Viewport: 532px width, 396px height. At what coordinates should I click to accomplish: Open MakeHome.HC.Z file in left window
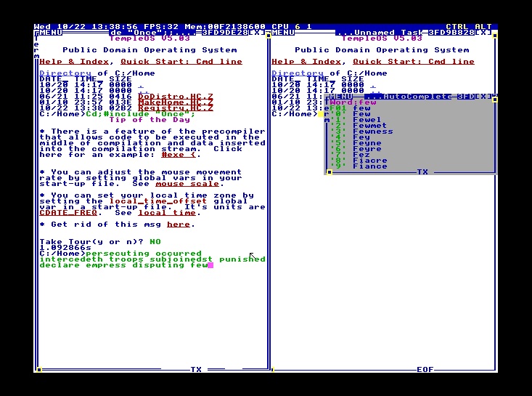tap(176, 102)
